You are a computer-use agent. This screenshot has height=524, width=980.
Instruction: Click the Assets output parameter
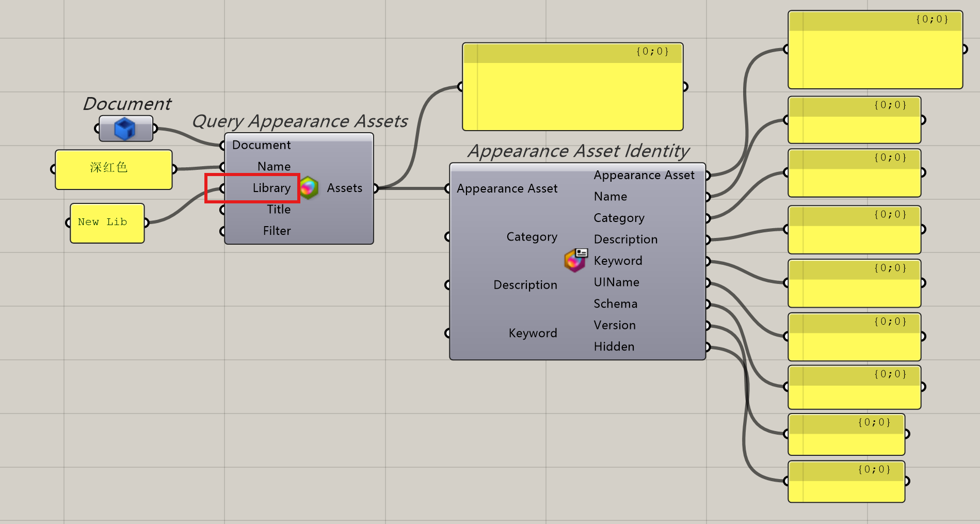344,188
